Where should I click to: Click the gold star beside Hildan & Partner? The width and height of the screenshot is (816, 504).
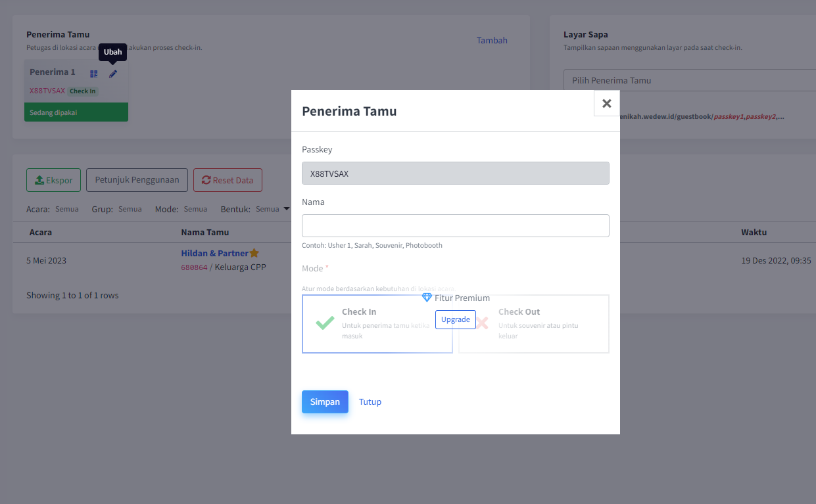(254, 253)
